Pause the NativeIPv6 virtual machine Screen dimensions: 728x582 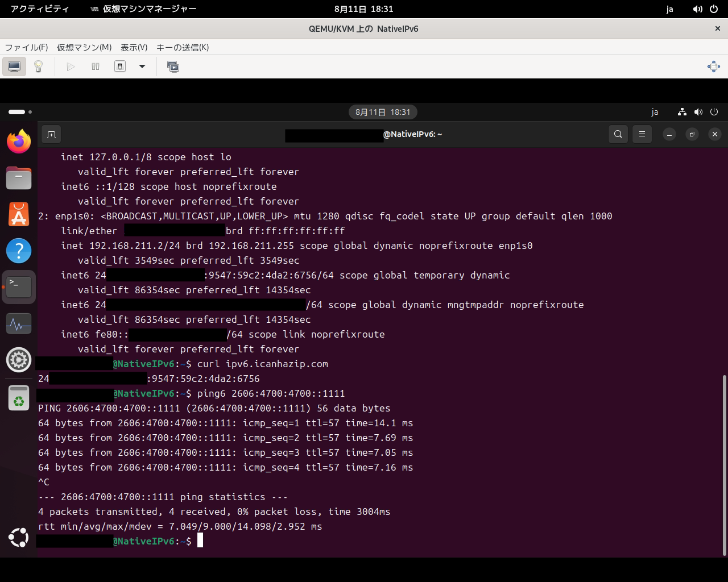tap(95, 66)
